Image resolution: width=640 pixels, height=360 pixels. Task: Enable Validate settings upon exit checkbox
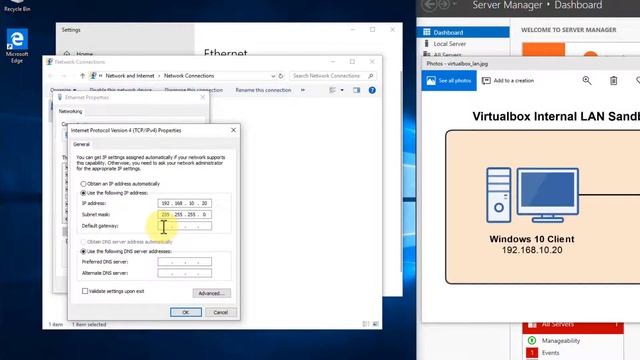pos(85,291)
